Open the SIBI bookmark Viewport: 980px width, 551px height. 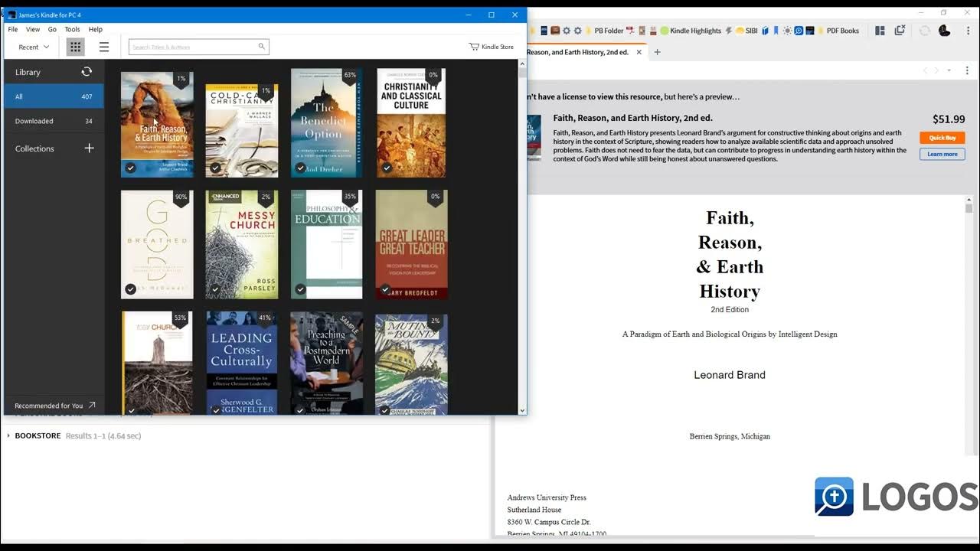746,31
